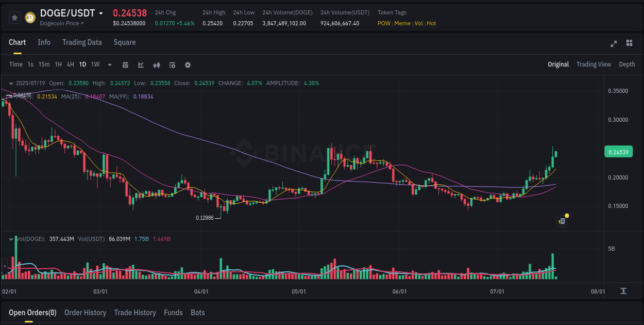Click the Hot token tag
This screenshot has width=644, height=325.
[431, 23]
